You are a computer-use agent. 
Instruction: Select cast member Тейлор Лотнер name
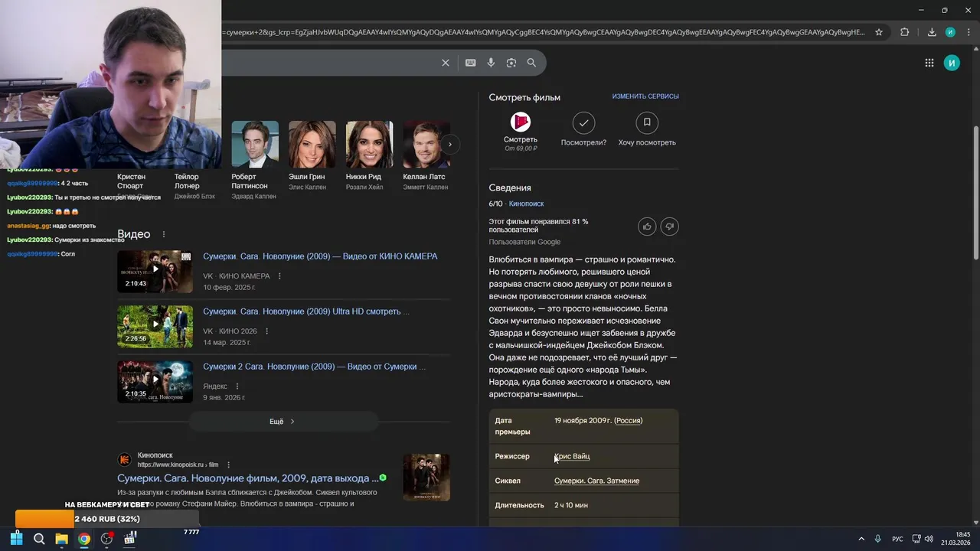[187, 181]
